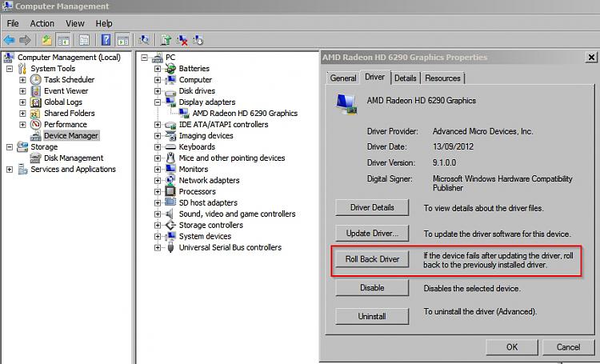
Task: Switch to the General tab
Action: [x=343, y=78]
